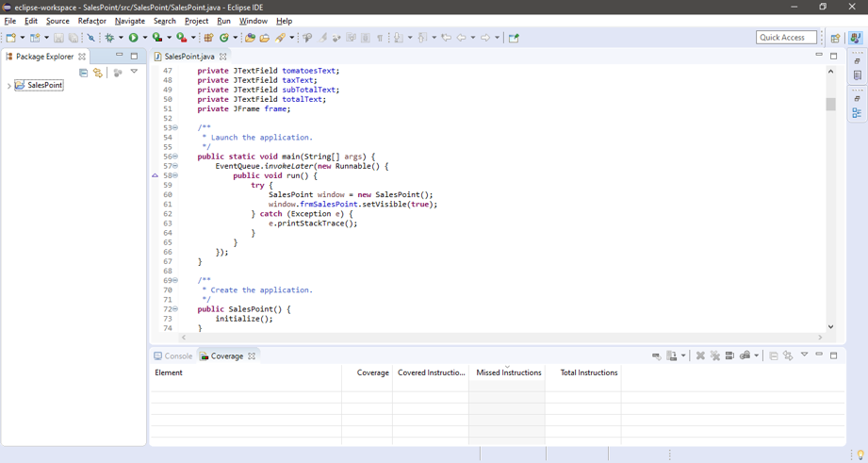Open the Package Explorer View Menu triangle
The image size is (868, 463).
pos(134,72)
